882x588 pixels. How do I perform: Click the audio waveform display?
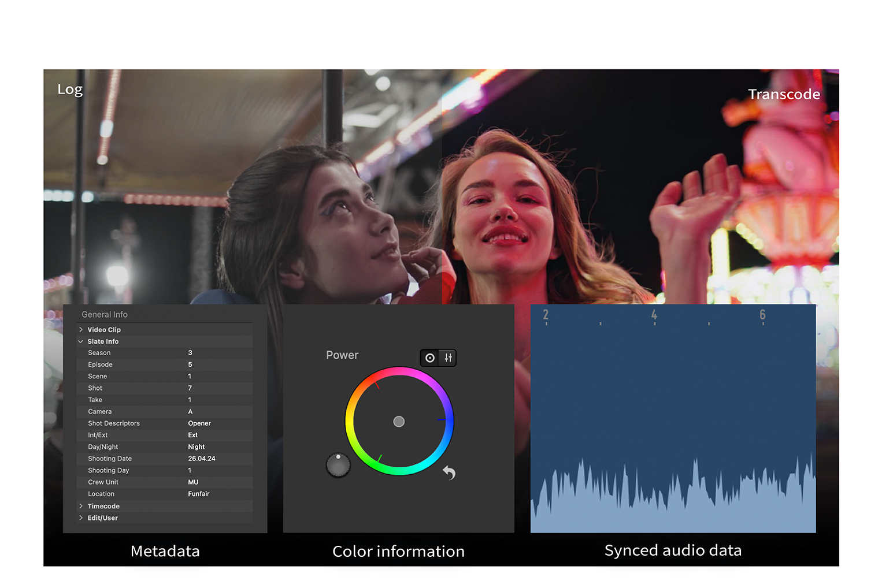(x=673, y=491)
